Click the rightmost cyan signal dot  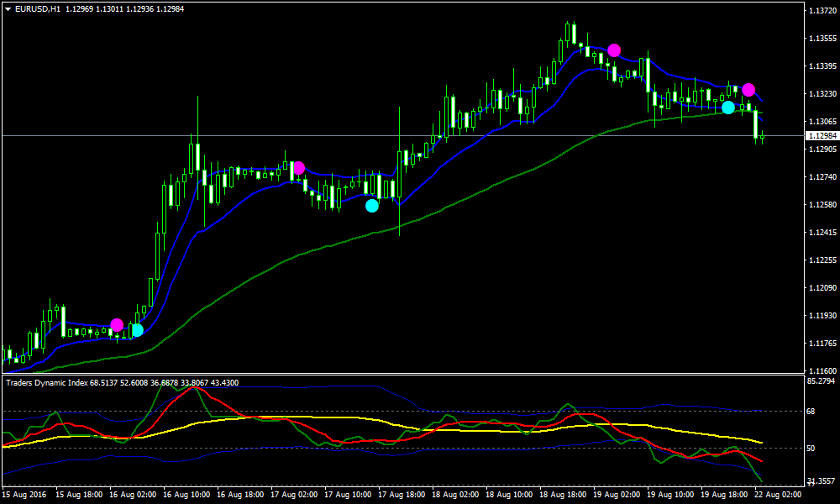(x=727, y=108)
